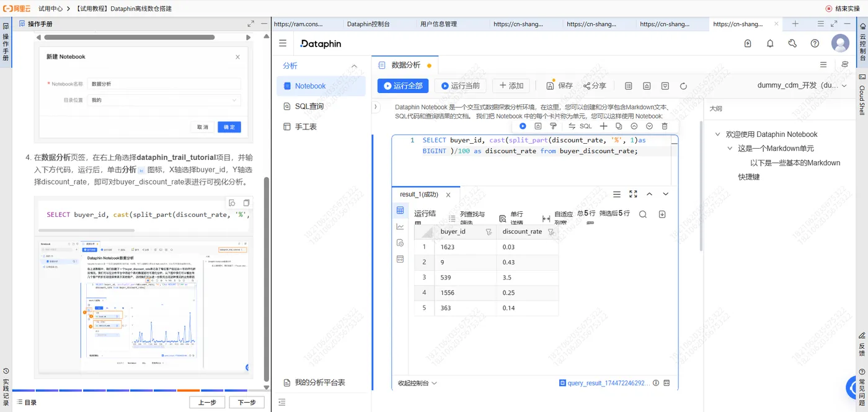Screen dimensions: 868x412
Task: Click the 运行当前 button
Action: coord(459,85)
